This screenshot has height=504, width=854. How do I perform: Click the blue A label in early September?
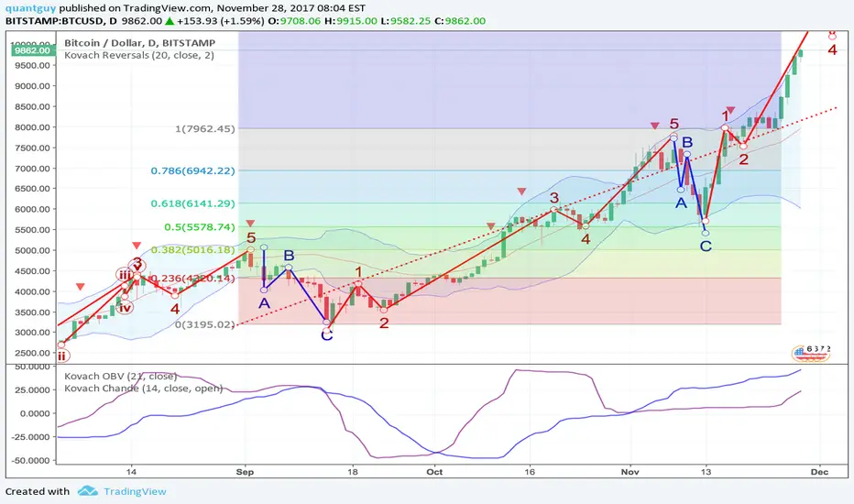(x=264, y=303)
